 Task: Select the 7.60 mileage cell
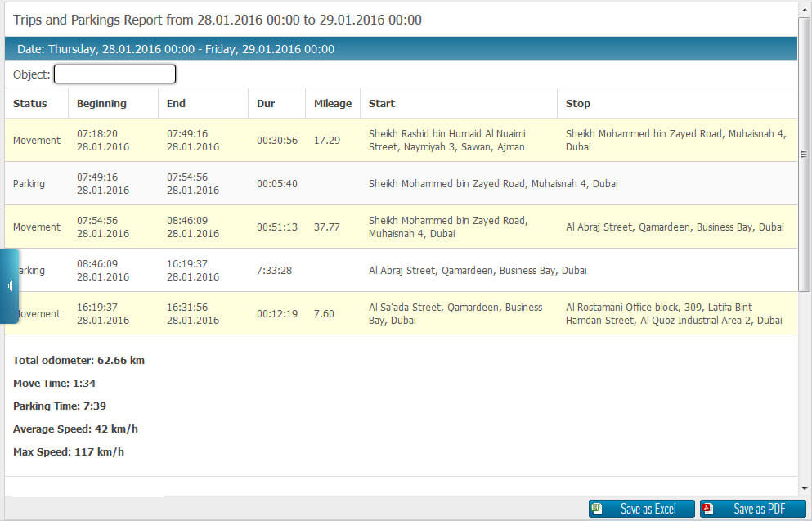coord(324,314)
